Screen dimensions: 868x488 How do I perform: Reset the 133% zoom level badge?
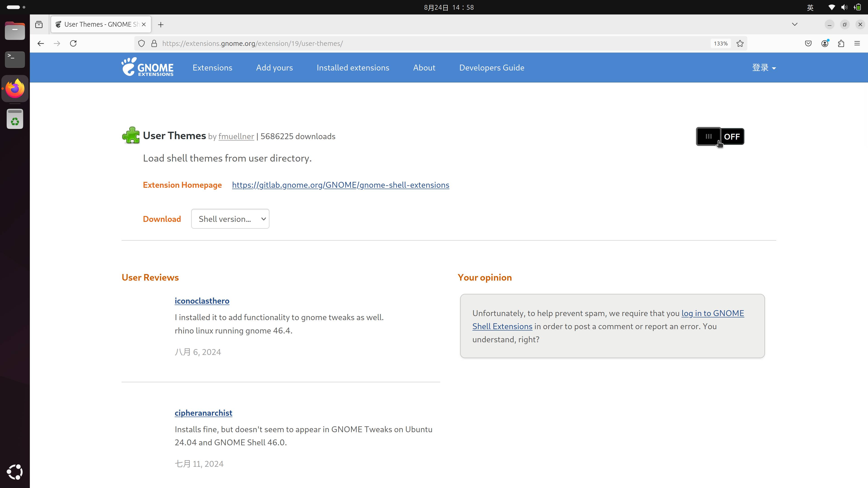tap(721, 43)
